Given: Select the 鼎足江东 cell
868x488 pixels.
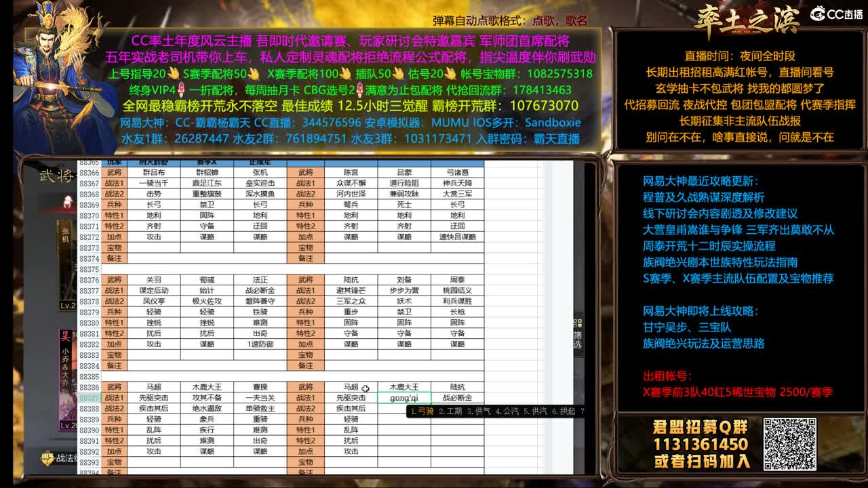Looking at the screenshot, I should (207, 183).
